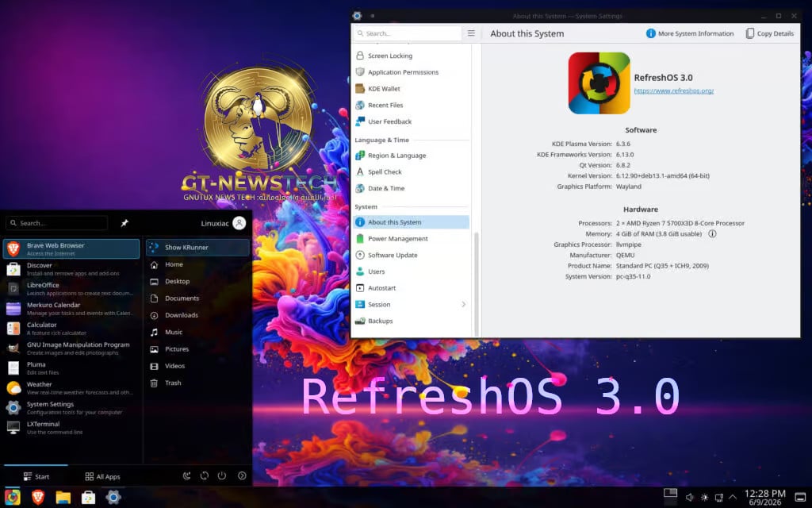The width and height of the screenshot is (812, 508).
Task: Open the Downloads place
Action: 197,315
